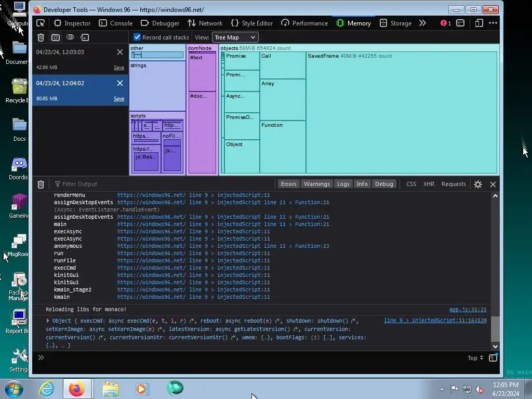The image size is (532, 399).
Task: Clear snapshots with the memory trash icon
Action: tap(41, 37)
